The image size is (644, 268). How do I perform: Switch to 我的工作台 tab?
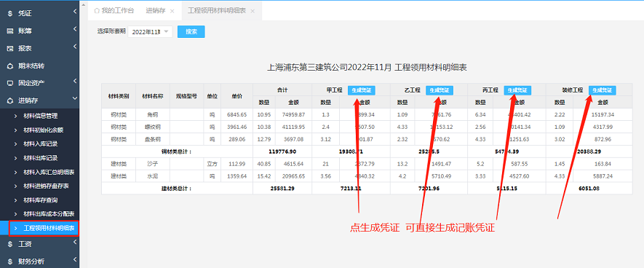tap(114, 11)
